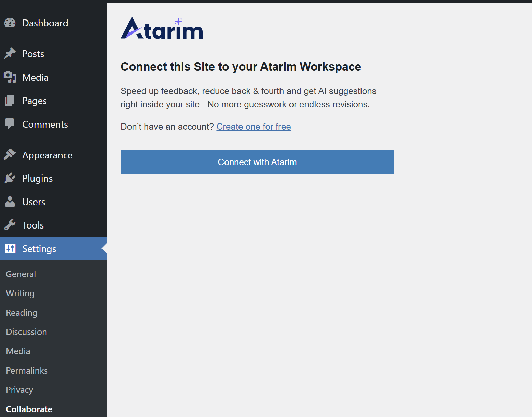Viewport: 532px width, 417px height.
Task: Follow the Create one for free link
Action: (254, 127)
